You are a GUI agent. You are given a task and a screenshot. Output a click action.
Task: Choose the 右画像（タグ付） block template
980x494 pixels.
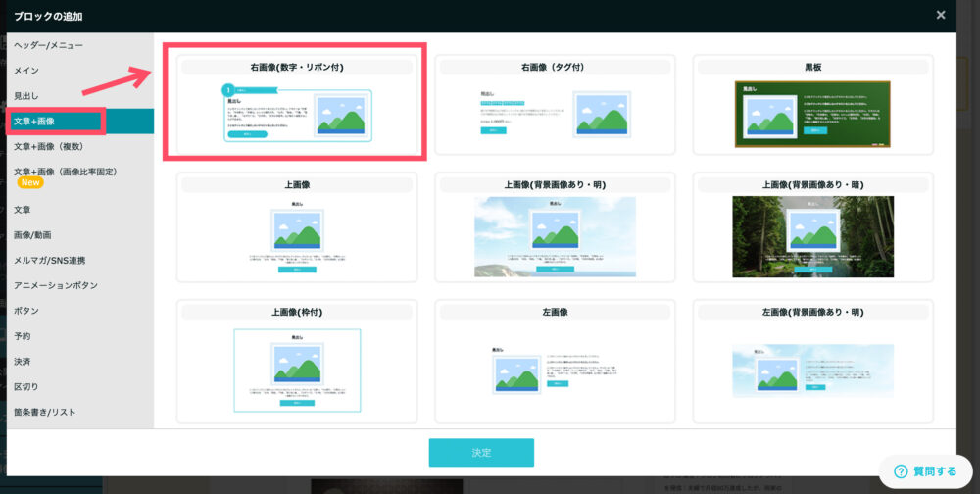click(x=555, y=105)
